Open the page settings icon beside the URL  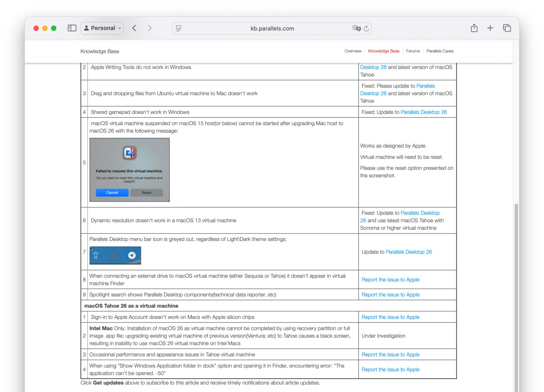click(x=178, y=28)
